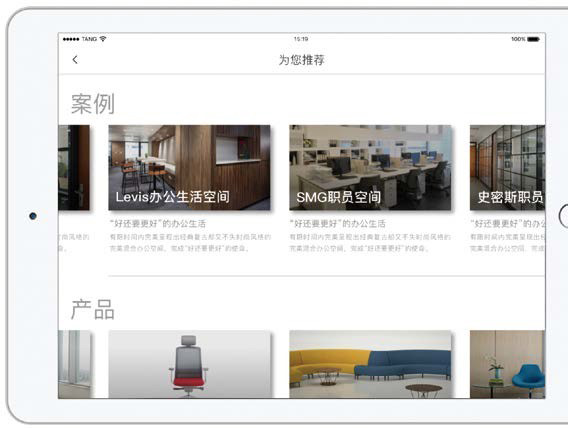Click the 100% battery percentage
This screenshot has height=428, width=568.
click(518, 39)
